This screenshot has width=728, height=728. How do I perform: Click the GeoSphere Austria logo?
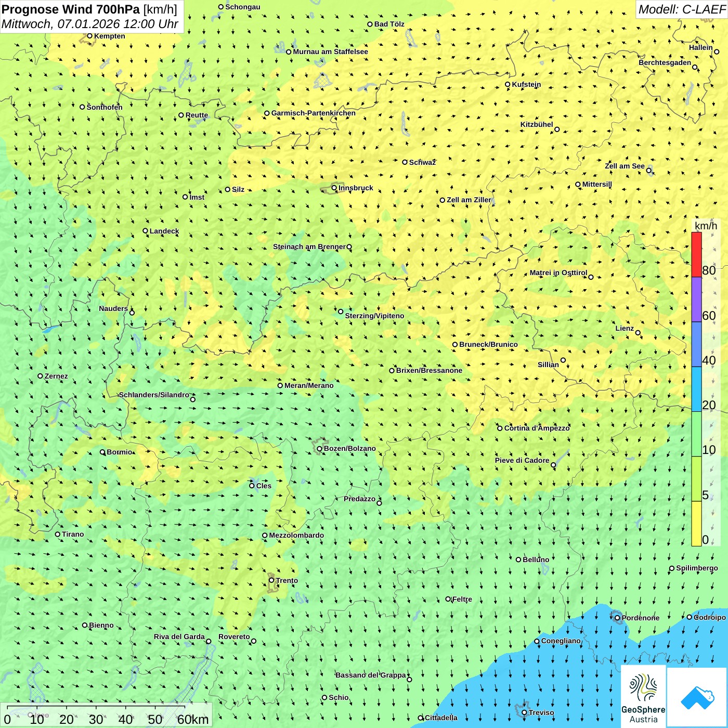[643, 697]
